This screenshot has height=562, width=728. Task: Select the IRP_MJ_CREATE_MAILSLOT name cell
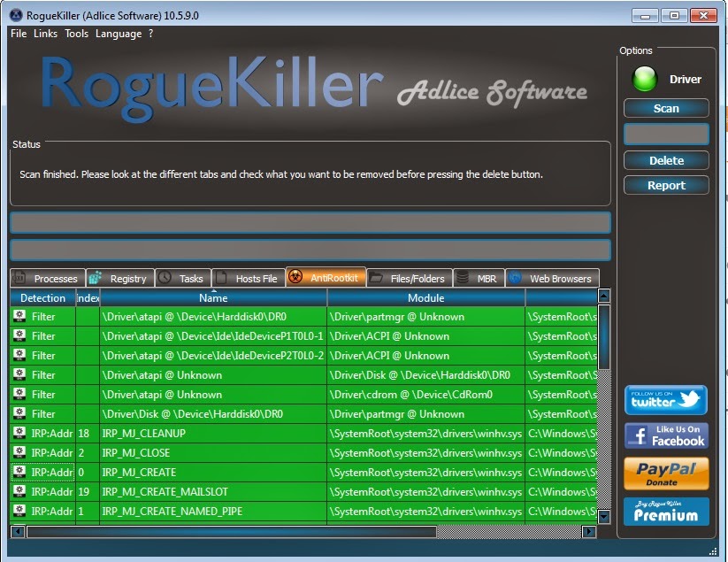point(213,492)
